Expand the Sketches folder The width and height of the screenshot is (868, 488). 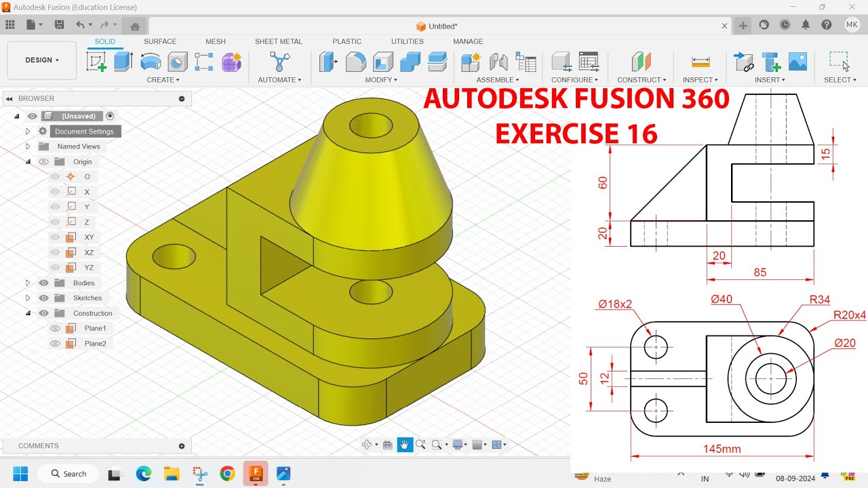[28, 298]
